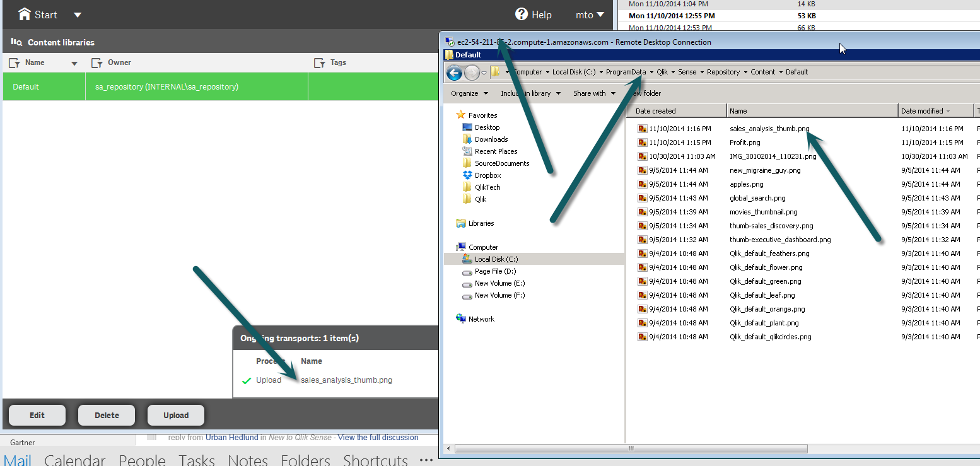Select the thumb-executive_dashboard.png file name

[780, 240]
